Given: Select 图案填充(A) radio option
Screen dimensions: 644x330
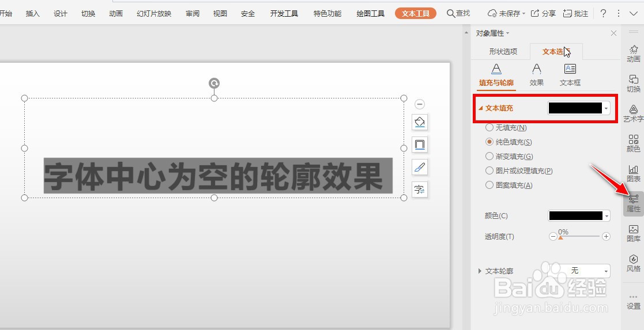Looking at the screenshot, I should [509, 185].
